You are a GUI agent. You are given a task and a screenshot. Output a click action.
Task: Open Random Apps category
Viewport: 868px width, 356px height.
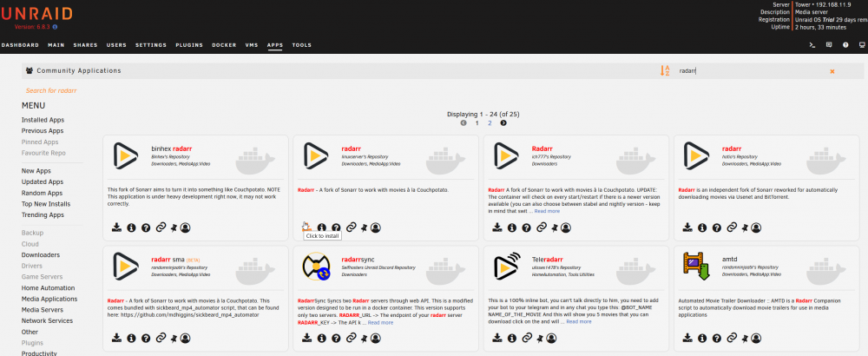(42, 194)
